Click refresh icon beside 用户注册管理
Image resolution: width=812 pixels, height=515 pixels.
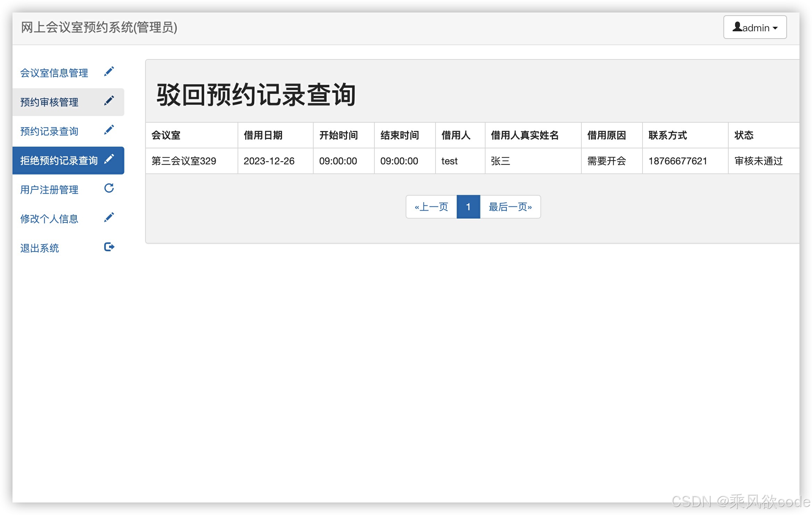[x=109, y=188]
